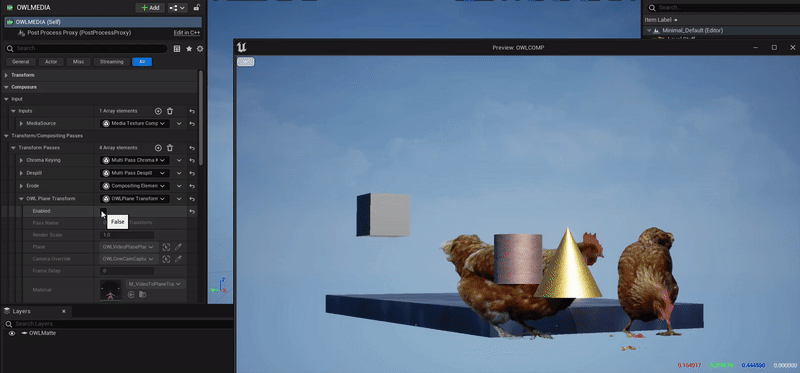The image size is (800, 373).
Task: Expand the Chroma Keying pass
Action: [21, 160]
